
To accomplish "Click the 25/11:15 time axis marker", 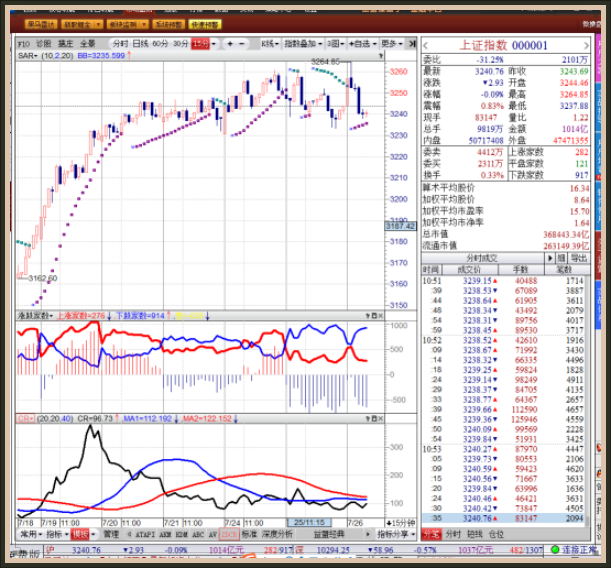I will 309,522.
